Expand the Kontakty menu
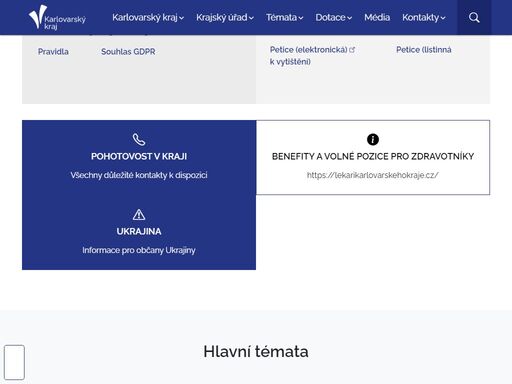 pyautogui.click(x=423, y=17)
